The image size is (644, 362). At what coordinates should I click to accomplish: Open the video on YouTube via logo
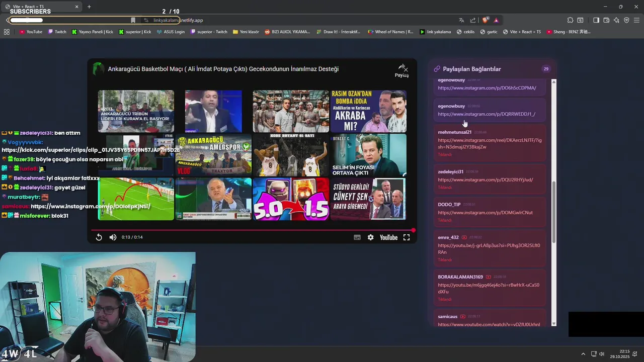tap(388, 237)
